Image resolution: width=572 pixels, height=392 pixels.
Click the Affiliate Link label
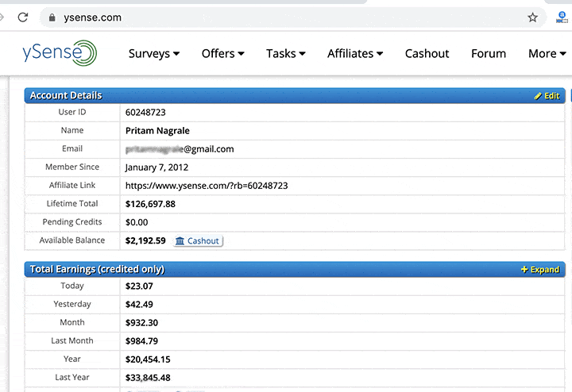click(x=72, y=185)
